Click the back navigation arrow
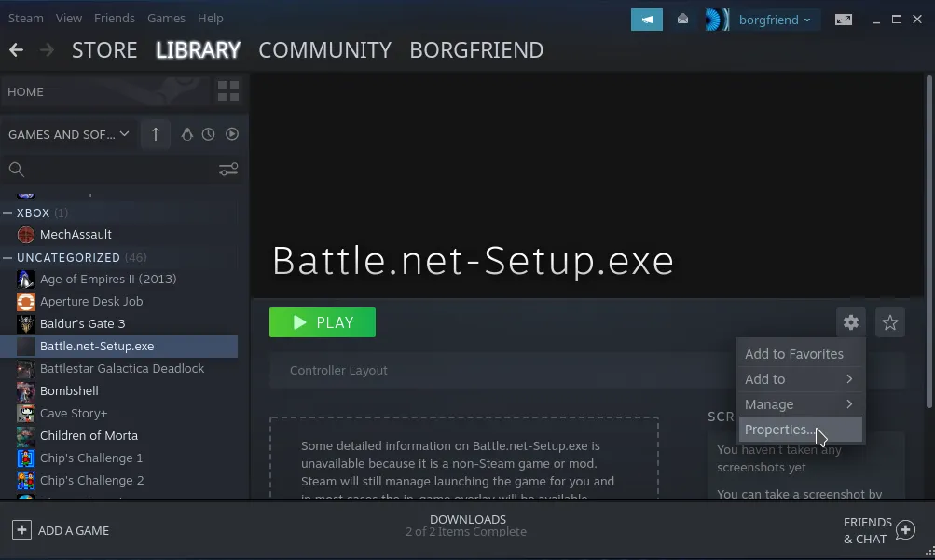The width and height of the screenshot is (935, 560). pos(16,50)
